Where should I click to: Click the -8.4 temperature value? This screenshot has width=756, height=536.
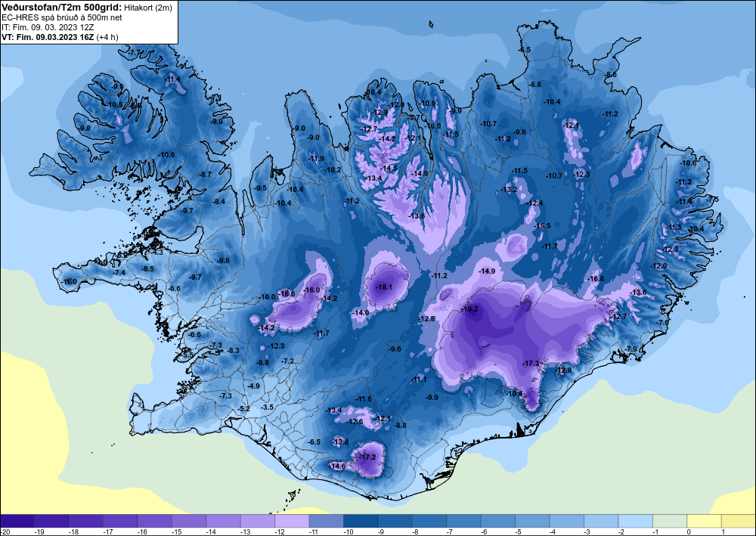click(219, 202)
